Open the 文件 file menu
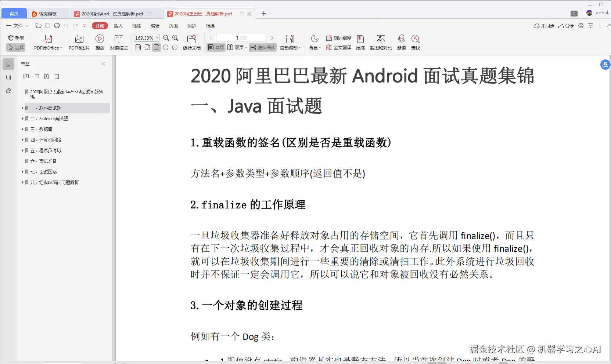 coord(17,26)
